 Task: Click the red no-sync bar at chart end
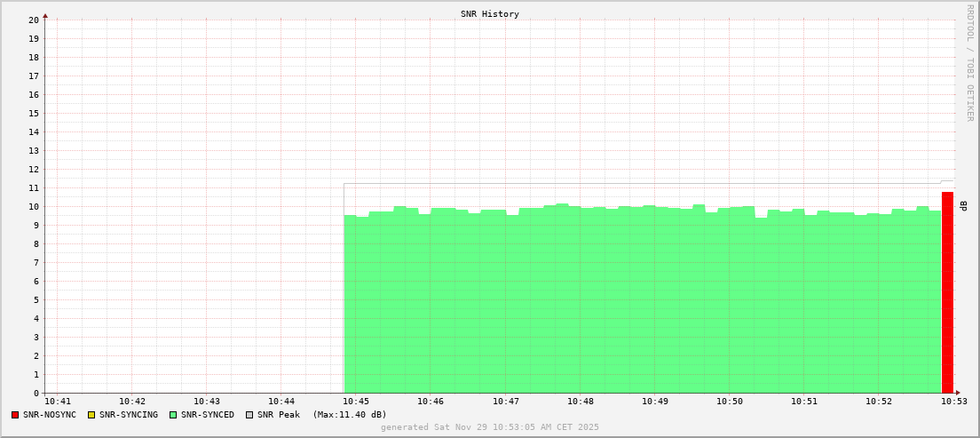click(947, 293)
